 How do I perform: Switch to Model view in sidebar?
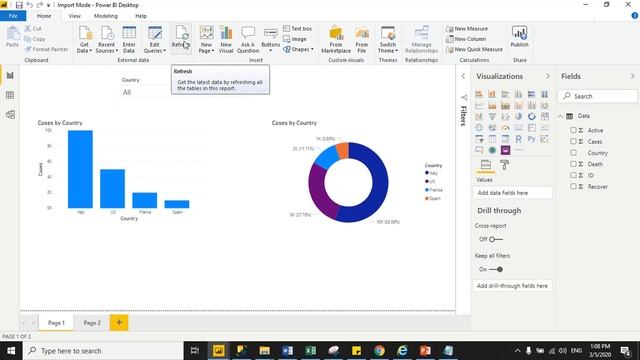pyautogui.click(x=10, y=115)
